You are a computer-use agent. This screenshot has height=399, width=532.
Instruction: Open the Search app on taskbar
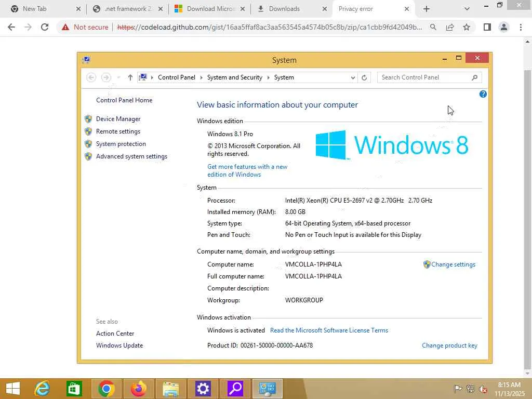(x=235, y=389)
